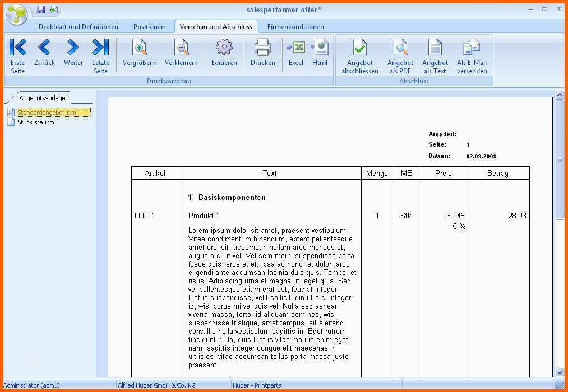The width and height of the screenshot is (568, 392).
Task: Click the salesperformer offer* window title
Action: tap(284, 10)
